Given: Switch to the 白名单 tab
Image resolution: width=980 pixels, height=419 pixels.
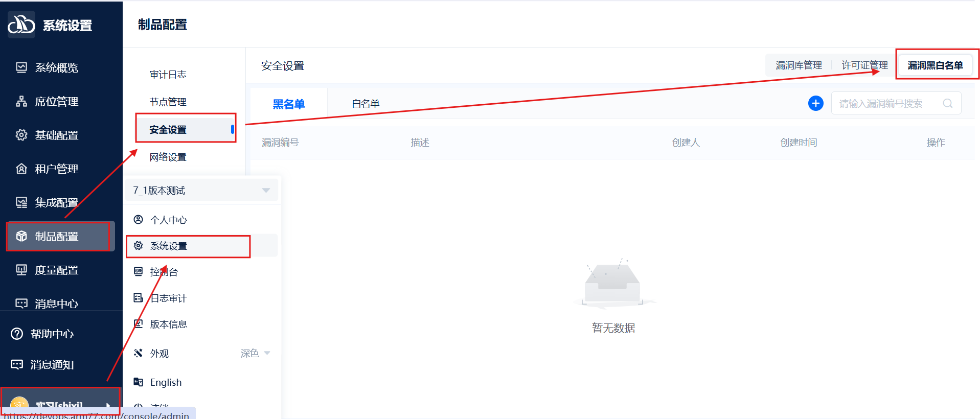Looking at the screenshot, I should click(366, 104).
